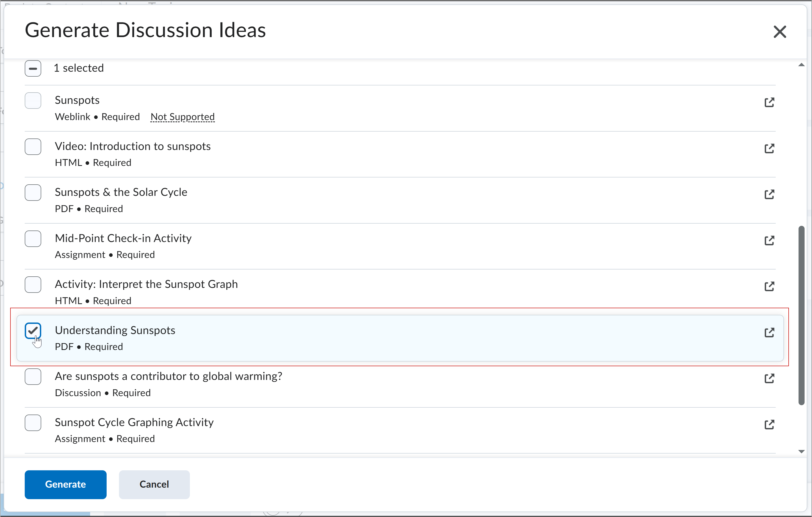The width and height of the screenshot is (812, 517).
Task: Uncheck the Understanding Sunspots checkbox
Action: point(33,331)
